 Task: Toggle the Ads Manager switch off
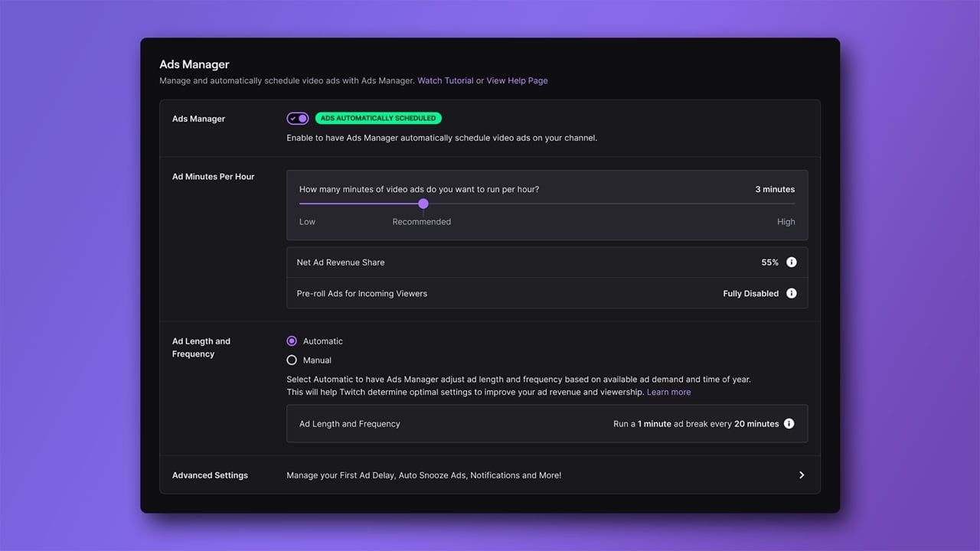tap(298, 119)
